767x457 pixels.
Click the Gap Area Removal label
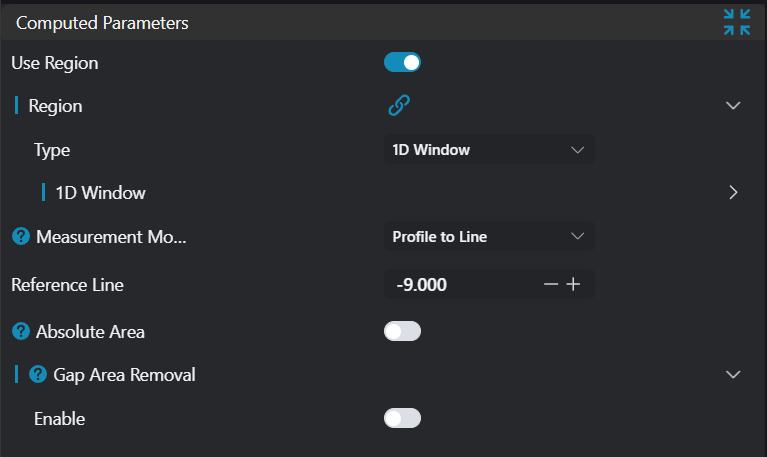point(124,375)
